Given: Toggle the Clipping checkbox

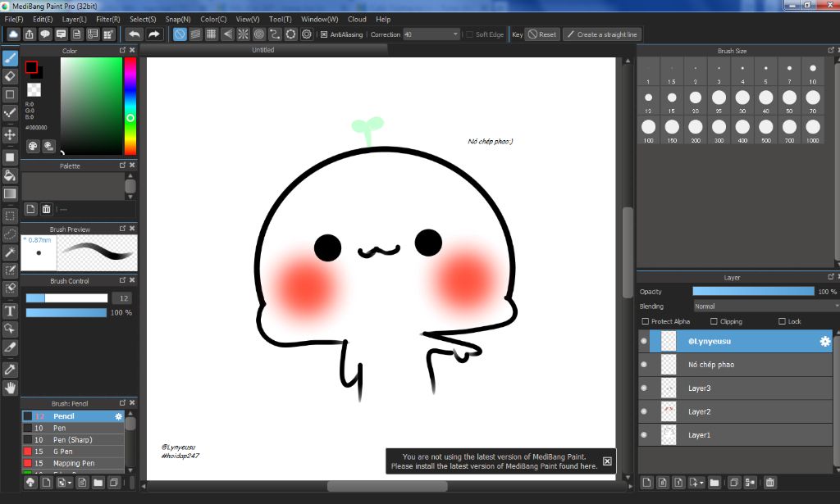Looking at the screenshot, I should [714, 322].
